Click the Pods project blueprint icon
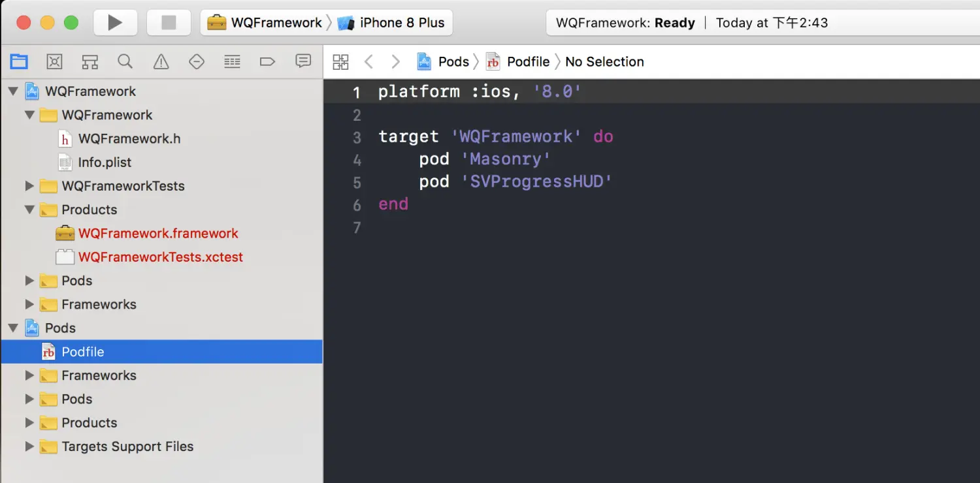Image resolution: width=980 pixels, height=483 pixels. (32, 328)
